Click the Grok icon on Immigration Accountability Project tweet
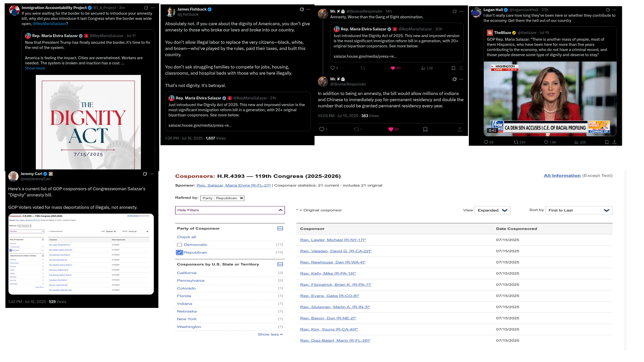Screen dimensions: 644x362 click(146, 8)
